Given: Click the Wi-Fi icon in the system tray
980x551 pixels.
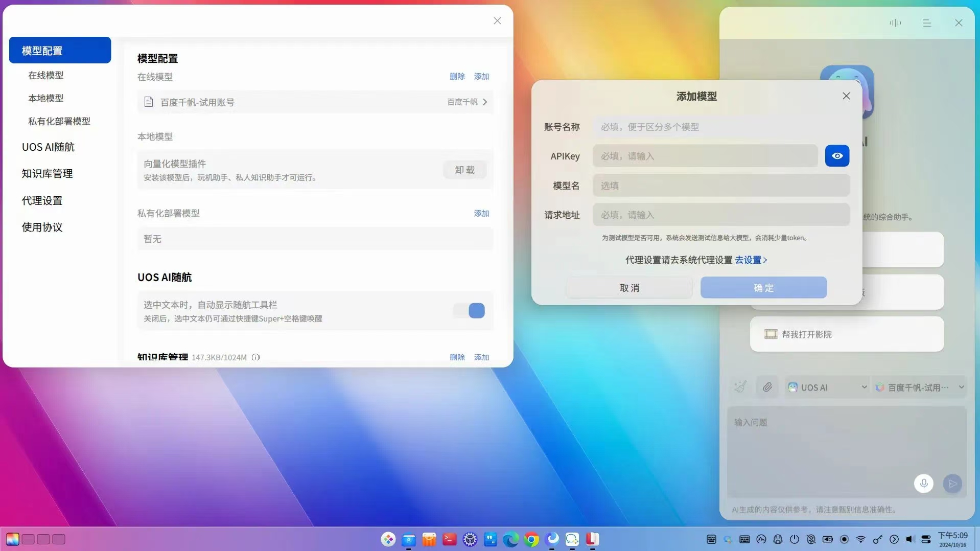Looking at the screenshot, I should pyautogui.click(x=860, y=539).
